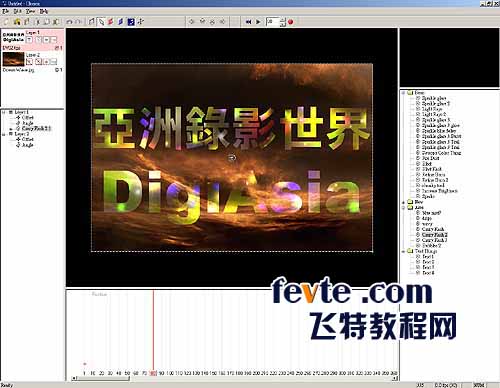Image resolution: width=500 pixels, height=388 pixels.
Task: Select the Text 3 effect
Action: (428, 267)
